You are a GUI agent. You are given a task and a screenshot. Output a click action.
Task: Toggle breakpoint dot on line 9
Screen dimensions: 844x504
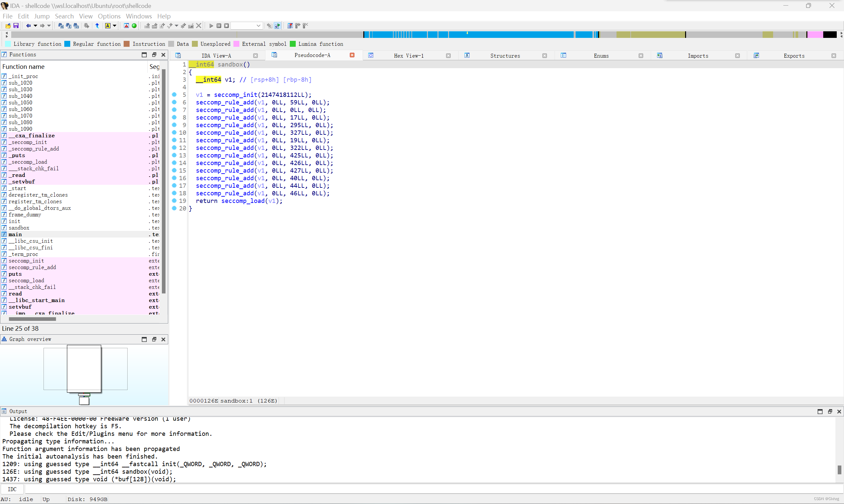pyautogui.click(x=174, y=125)
